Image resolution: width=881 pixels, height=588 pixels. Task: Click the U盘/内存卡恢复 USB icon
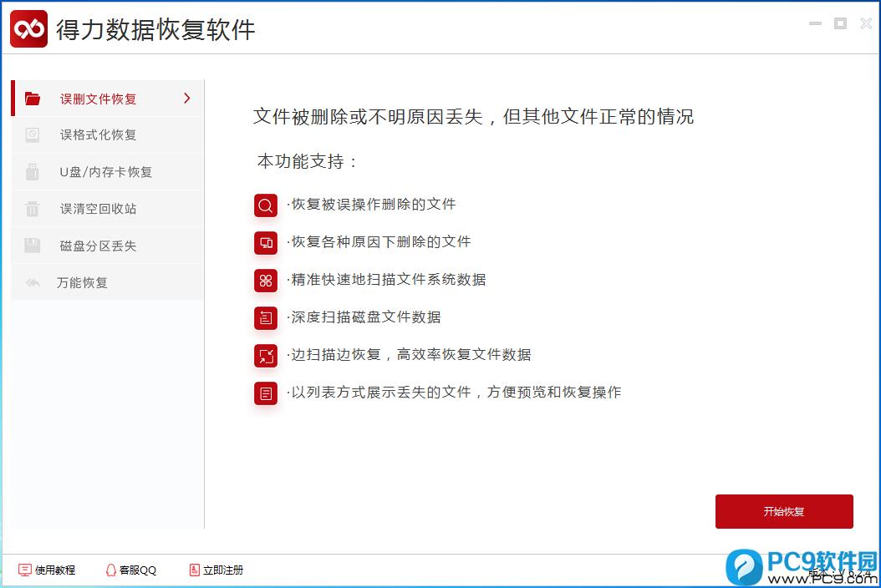coord(32,172)
